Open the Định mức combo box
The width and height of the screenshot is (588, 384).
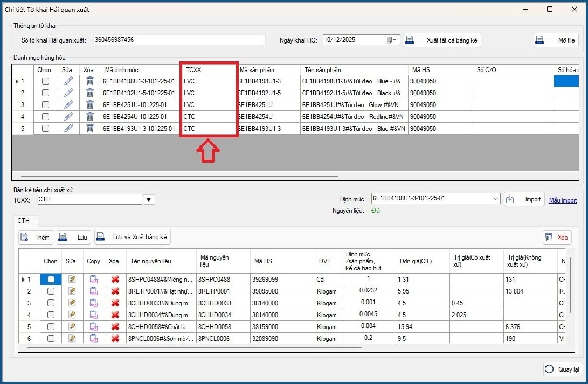coord(496,199)
